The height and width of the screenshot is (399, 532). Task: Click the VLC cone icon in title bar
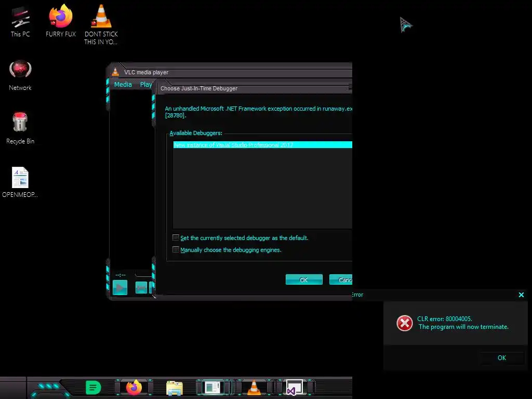[x=115, y=72]
